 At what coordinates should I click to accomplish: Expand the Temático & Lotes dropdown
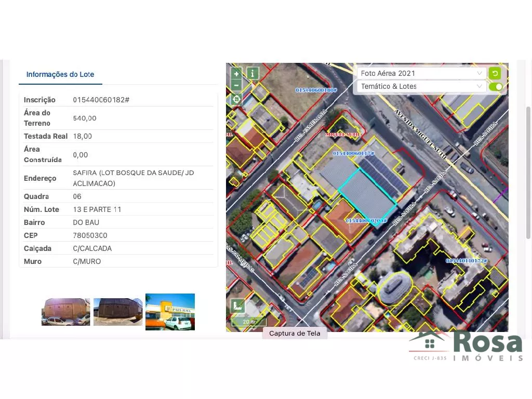tap(421, 87)
